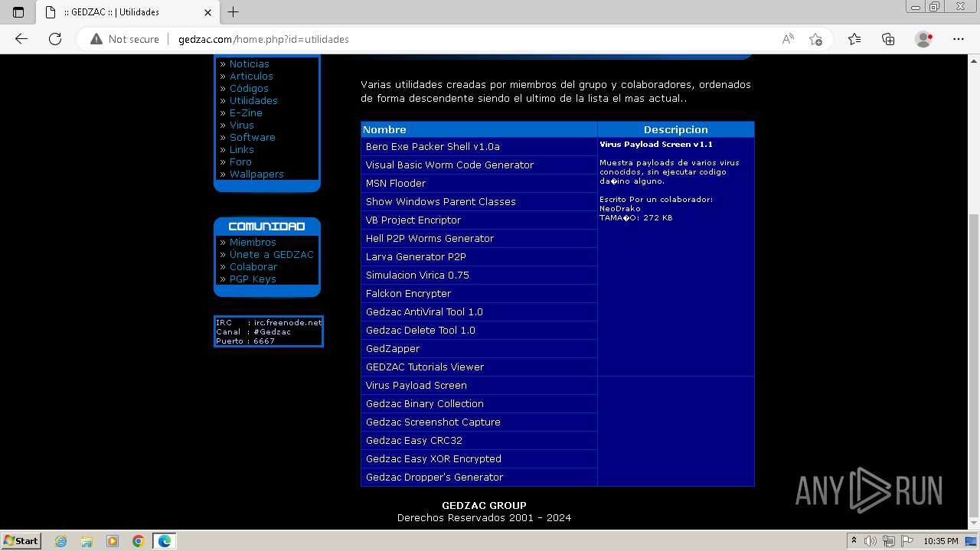Click the taskbar clock 10:35 PM
Image resolution: width=980 pixels, height=551 pixels.
click(x=941, y=541)
